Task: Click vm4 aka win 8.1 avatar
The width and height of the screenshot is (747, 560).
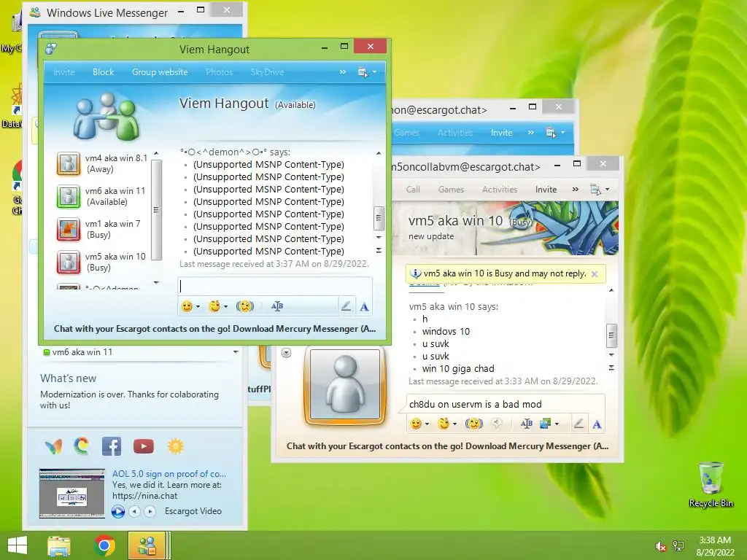Action: coord(69,163)
